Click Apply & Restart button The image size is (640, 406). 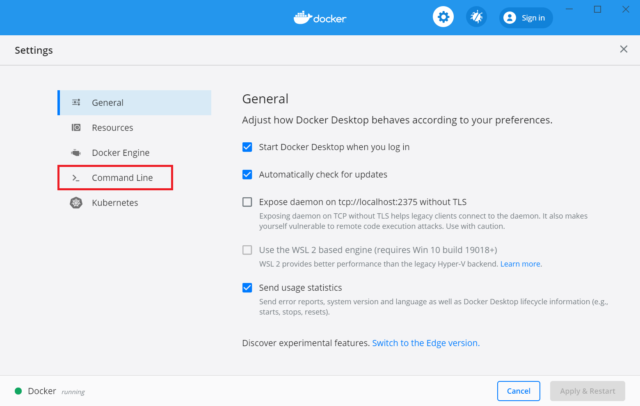coord(587,391)
